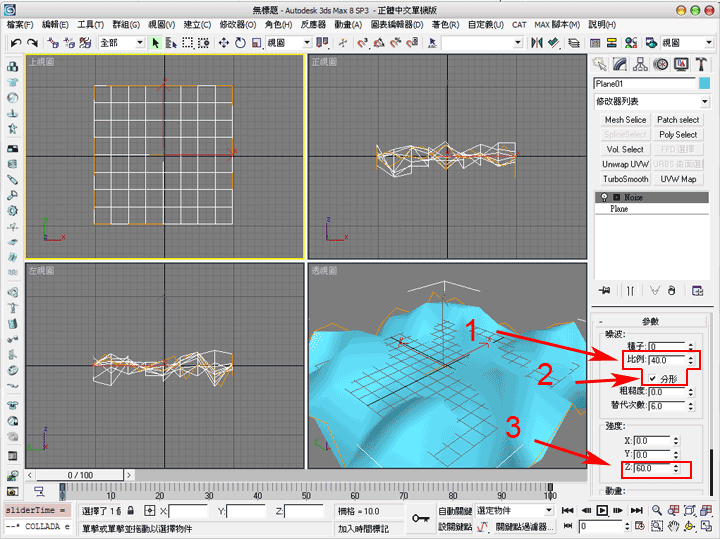Open the 工具(T) menu
Screen dimensions: 720x539
click(x=90, y=25)
